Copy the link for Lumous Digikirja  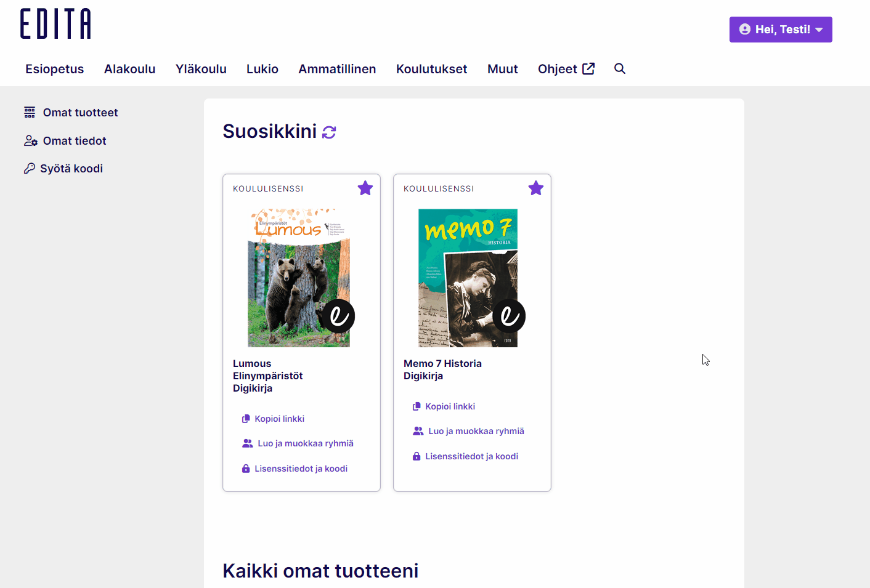click(x=273, y=419)
